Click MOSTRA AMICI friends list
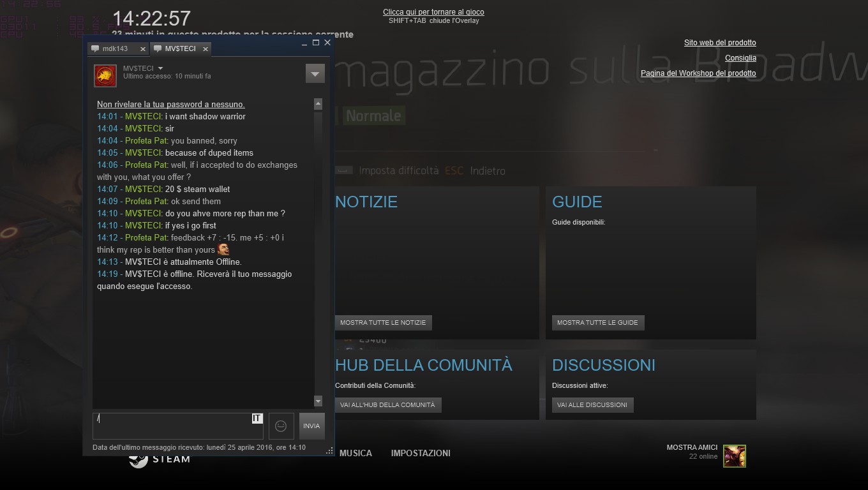Screen dimensions: 868x490 [692, 447]
